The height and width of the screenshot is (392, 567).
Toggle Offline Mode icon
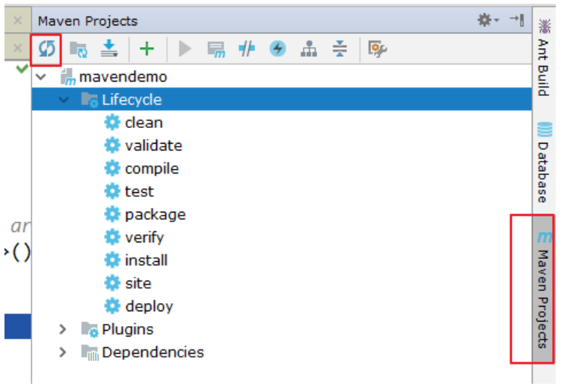click(247, 49)
